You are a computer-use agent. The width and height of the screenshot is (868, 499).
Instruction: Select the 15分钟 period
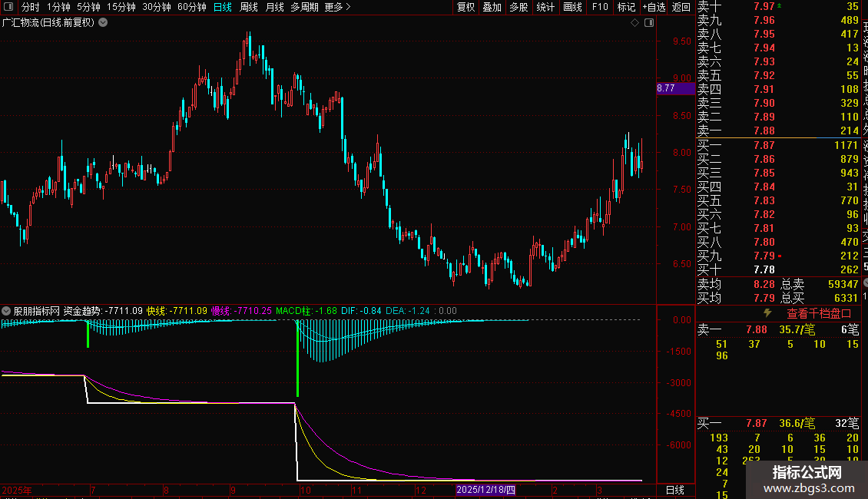pos(121,7)
